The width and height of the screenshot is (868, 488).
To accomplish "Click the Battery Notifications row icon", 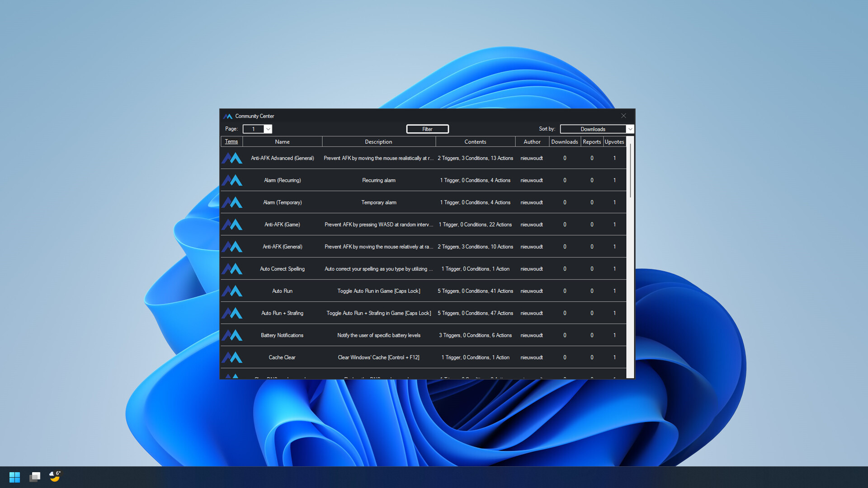I will (x=232, y=335).
